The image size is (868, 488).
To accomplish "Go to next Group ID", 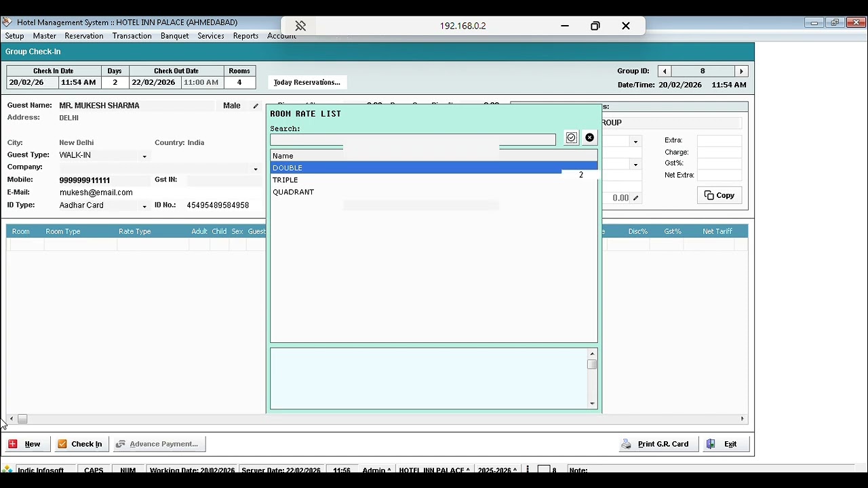I will 741,71.
